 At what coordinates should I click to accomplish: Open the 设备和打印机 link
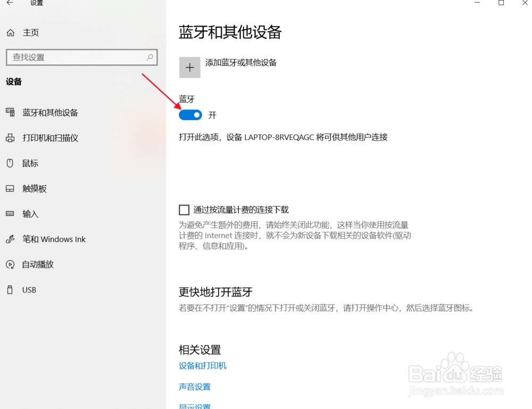(x=203, y=365)
